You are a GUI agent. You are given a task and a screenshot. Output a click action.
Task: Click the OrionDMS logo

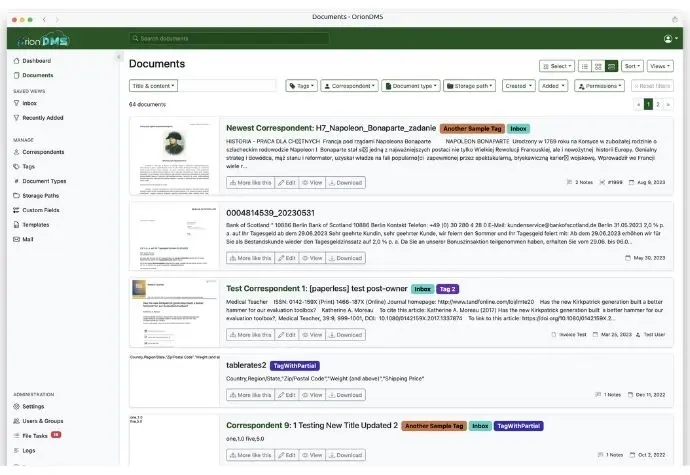pos(43,40)
